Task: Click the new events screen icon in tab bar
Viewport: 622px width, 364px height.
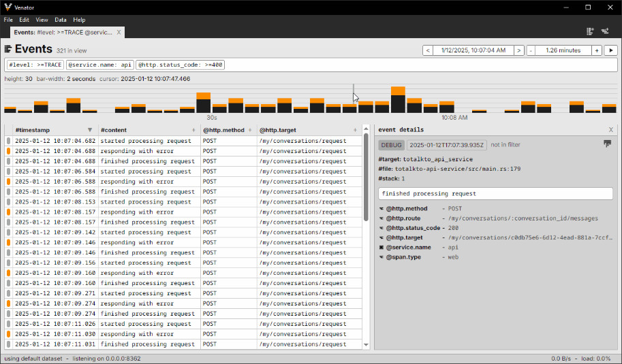Action: [590, 31]
